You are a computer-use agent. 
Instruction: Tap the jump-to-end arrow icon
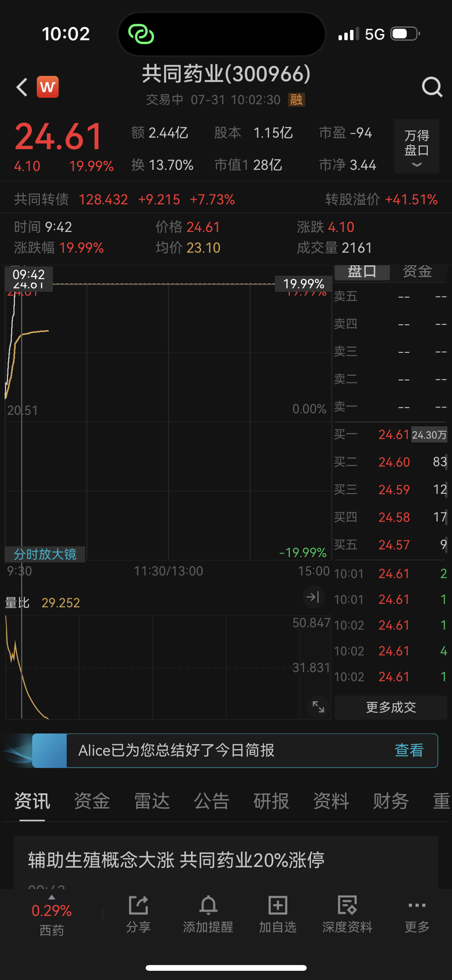pyautogui.click(x=313, y=597)
